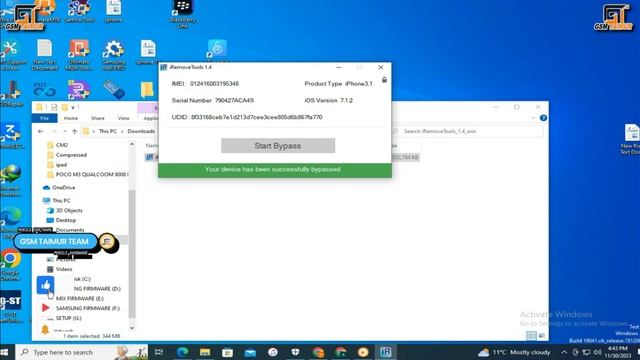
Task: Click the up-one-level arrow in Explorer
Action: 74,131
